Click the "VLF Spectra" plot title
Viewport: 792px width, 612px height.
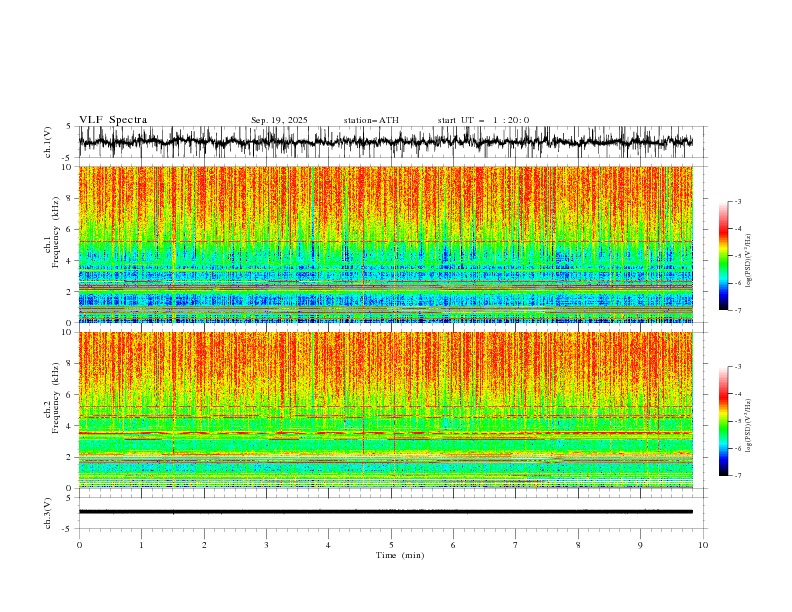click(113, 120)
